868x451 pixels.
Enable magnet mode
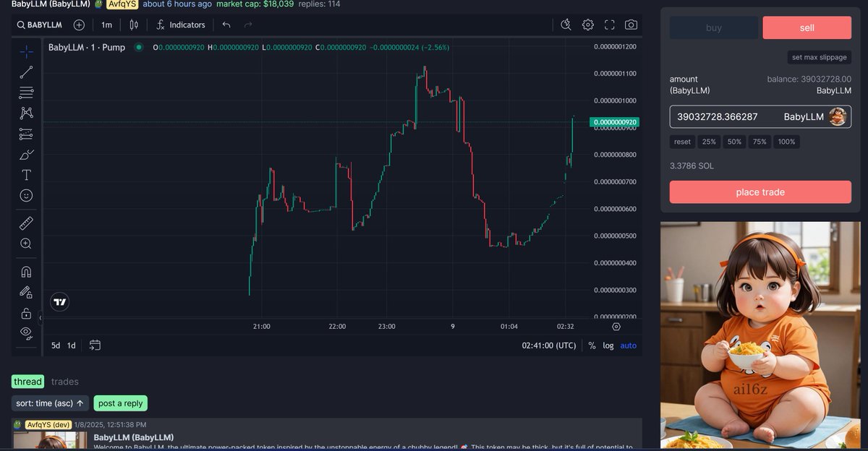click(26, 271)
